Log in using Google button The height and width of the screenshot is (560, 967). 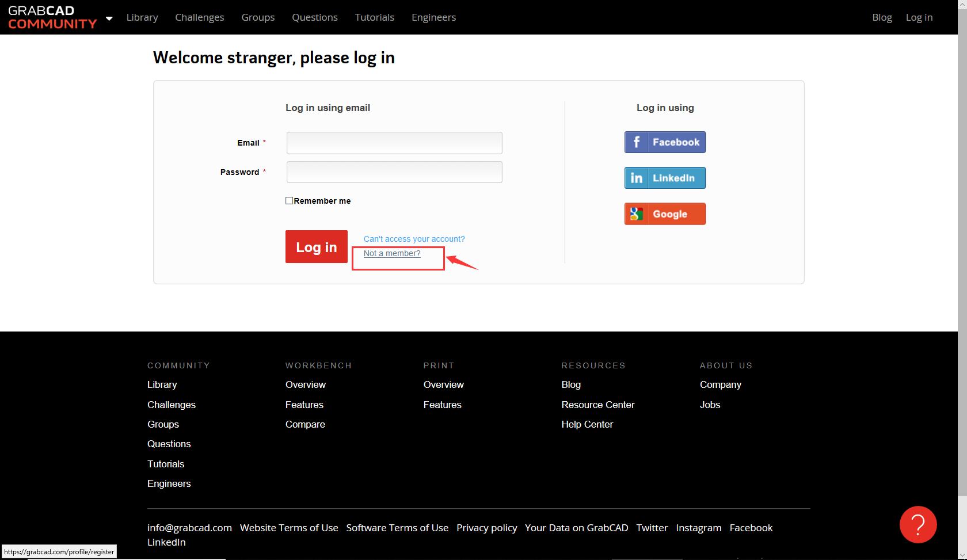coord(665,214)
